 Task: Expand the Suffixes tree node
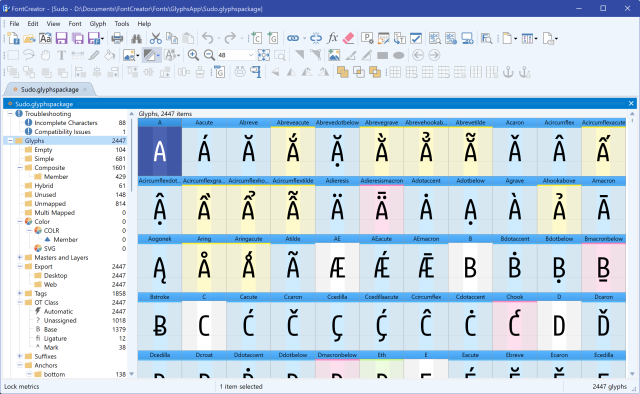pos(20,356)
